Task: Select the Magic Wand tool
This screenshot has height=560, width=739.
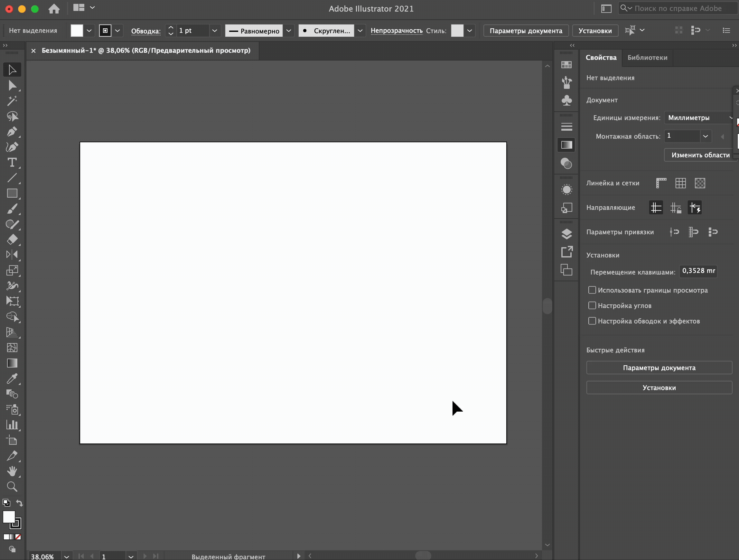Action: click(12, 100)
